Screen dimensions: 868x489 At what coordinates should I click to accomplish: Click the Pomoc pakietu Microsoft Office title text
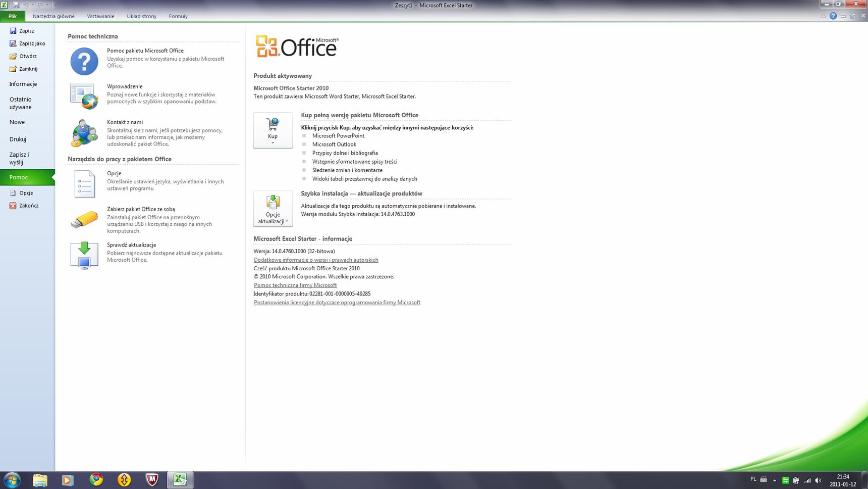click(x=145, y=51)
